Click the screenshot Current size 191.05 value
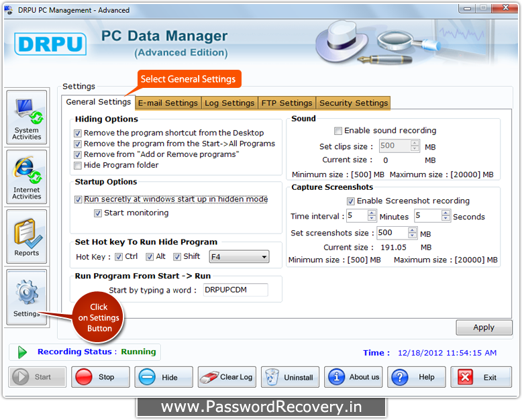This screenshot has height=420, width=522. [393, 248]
